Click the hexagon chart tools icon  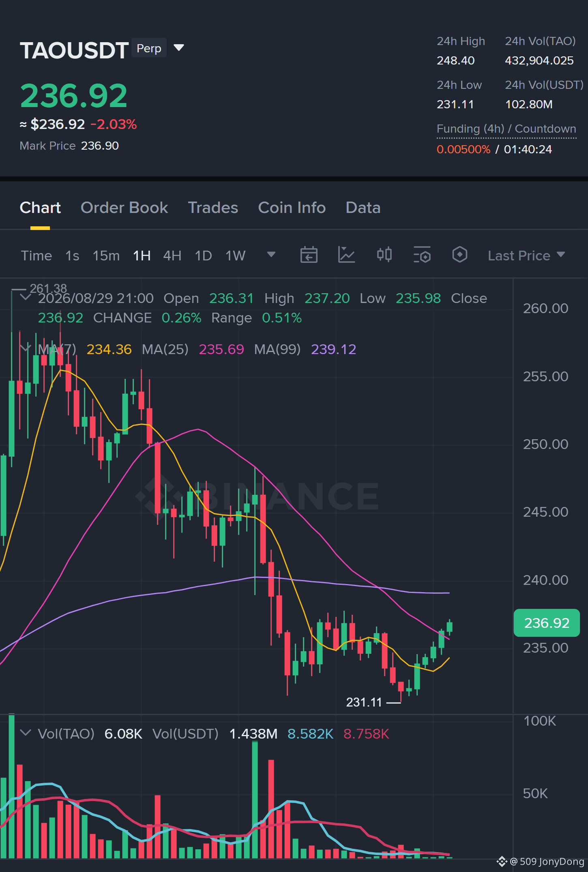pos(459,255)
